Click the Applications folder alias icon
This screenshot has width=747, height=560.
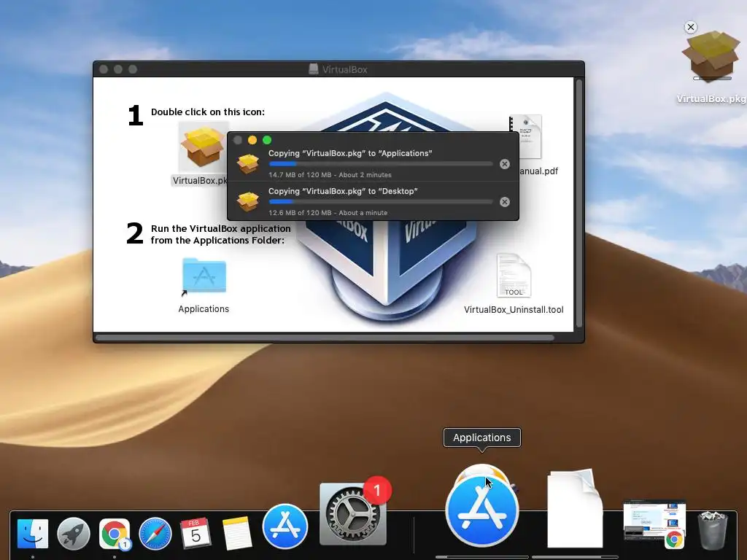pos(204,276)
